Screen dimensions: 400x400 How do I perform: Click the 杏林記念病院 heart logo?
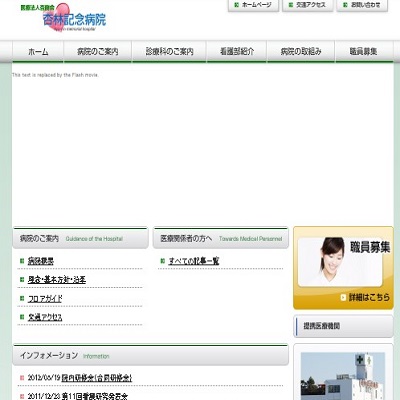[63, 17]
